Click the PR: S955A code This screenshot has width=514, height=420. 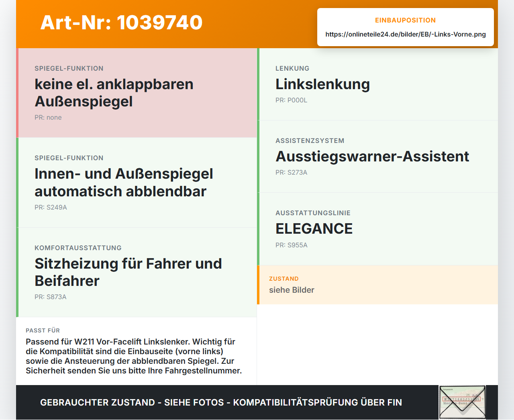coord(292,245)
